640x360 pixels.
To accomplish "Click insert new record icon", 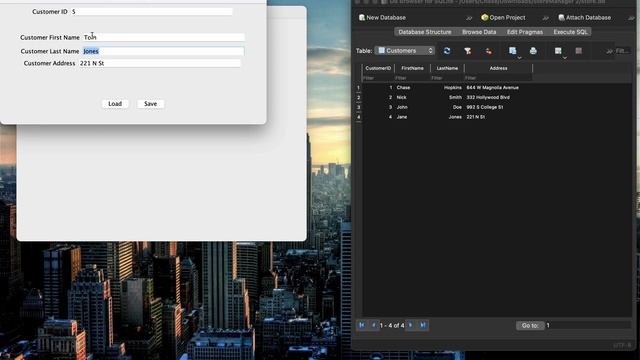I will click(x=558, y=50).
